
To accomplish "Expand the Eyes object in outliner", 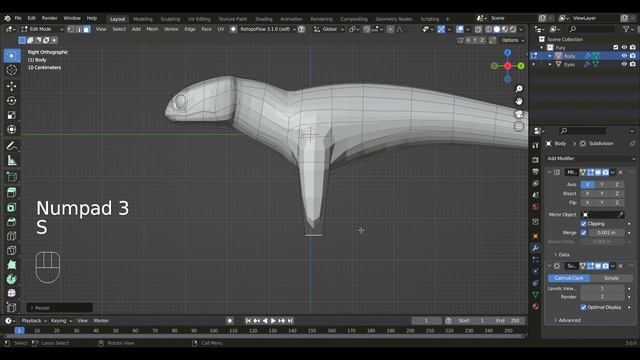I will coord(550,64).
